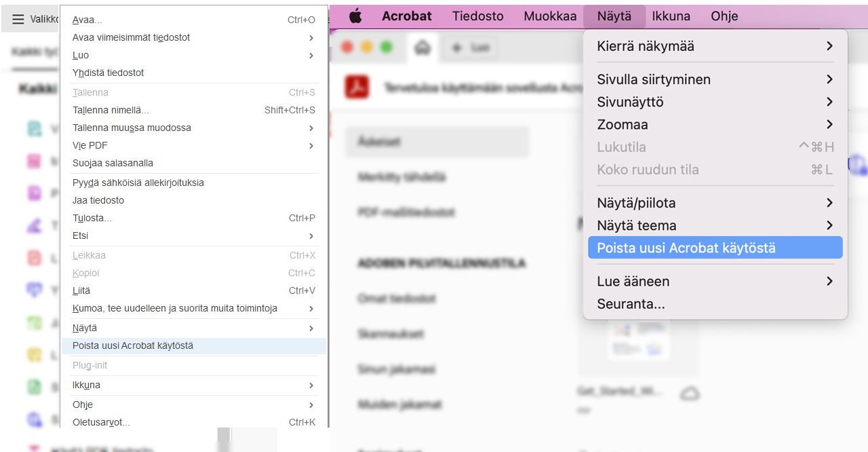This screenshot has height=452, width=868.
Task: Click the red Acrobat PDF icon beside the welcome banner
Action: pyautogui.click(x=359, y=88)
